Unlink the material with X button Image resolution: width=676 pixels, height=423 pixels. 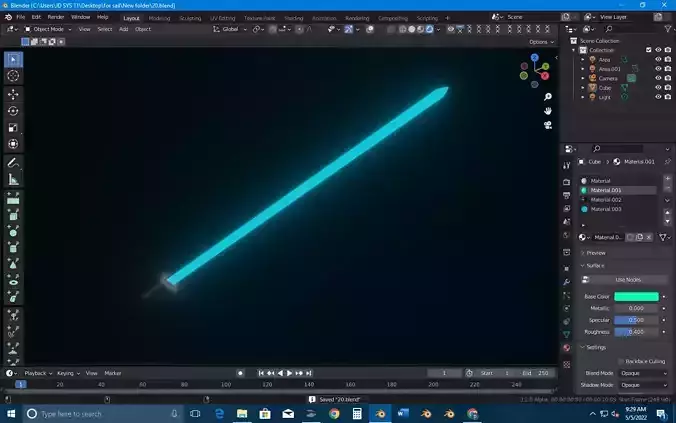tap(649, 237)
